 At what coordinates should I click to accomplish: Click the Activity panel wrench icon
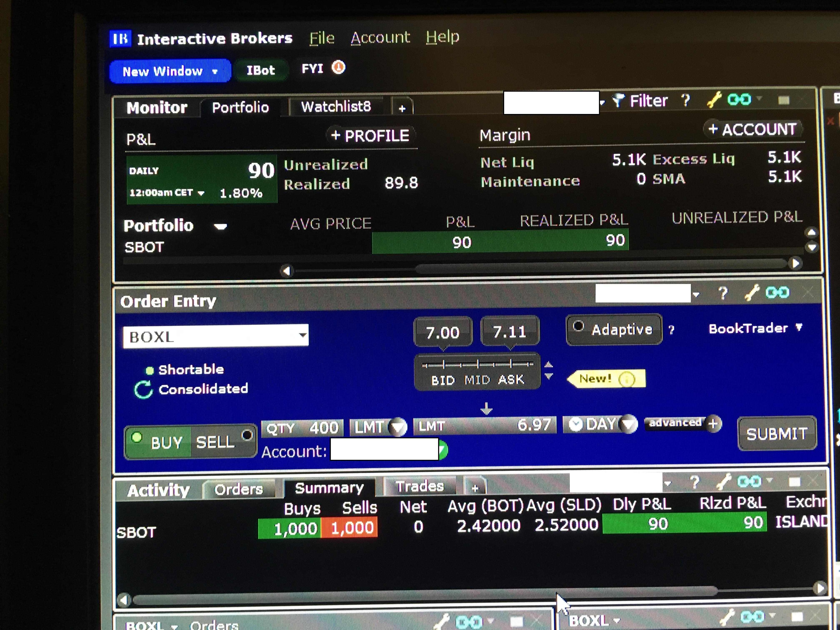[724, 481]
